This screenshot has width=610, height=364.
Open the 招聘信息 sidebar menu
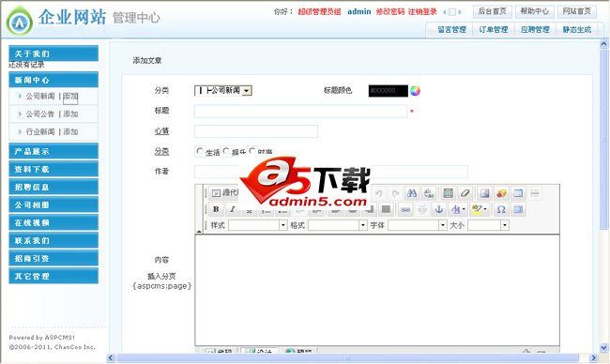coord(53,187)
